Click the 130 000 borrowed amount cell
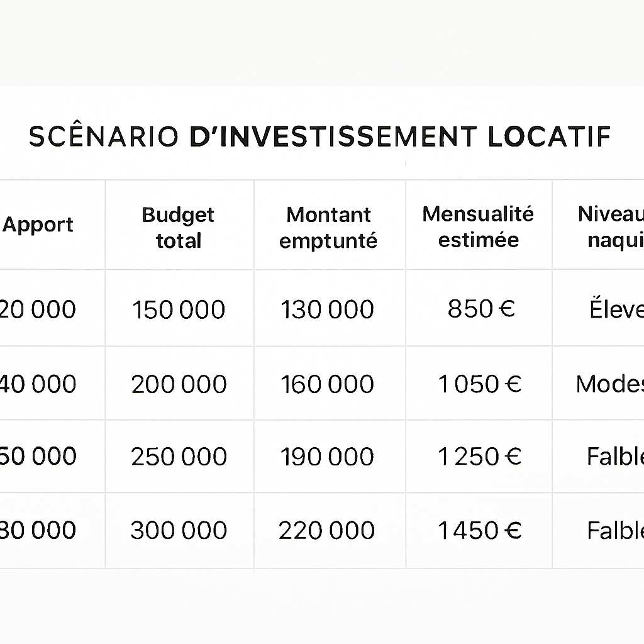 (x=327, y=309)
